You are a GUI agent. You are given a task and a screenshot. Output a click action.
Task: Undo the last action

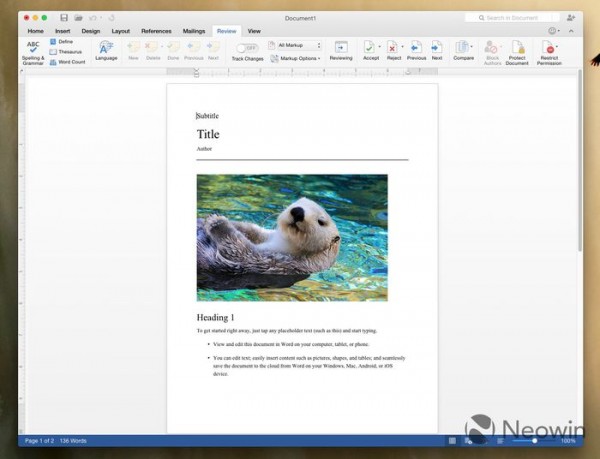point(93,18)
